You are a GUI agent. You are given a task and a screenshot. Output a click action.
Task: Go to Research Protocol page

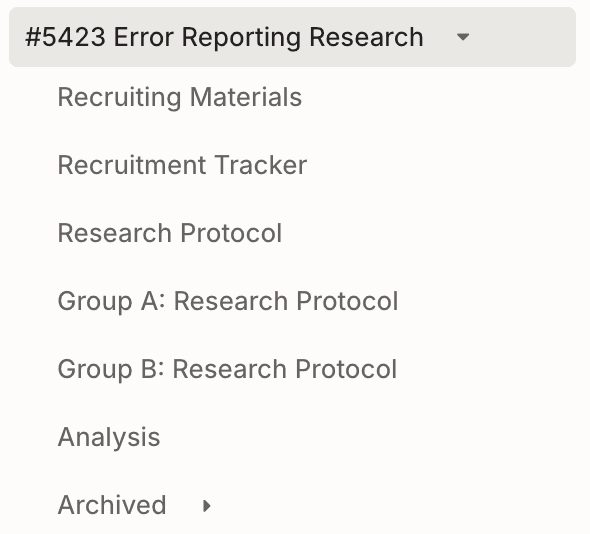[x=170, y=233]
